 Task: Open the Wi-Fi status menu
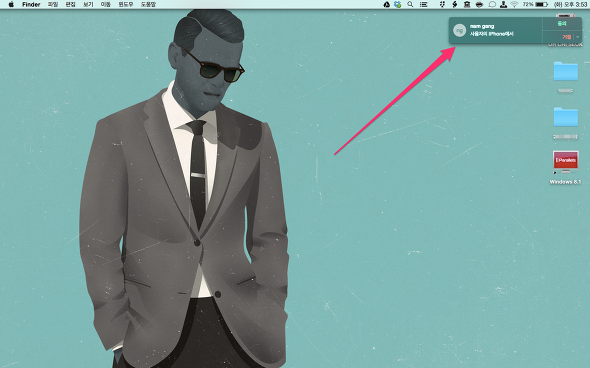(x=514, y=5)
